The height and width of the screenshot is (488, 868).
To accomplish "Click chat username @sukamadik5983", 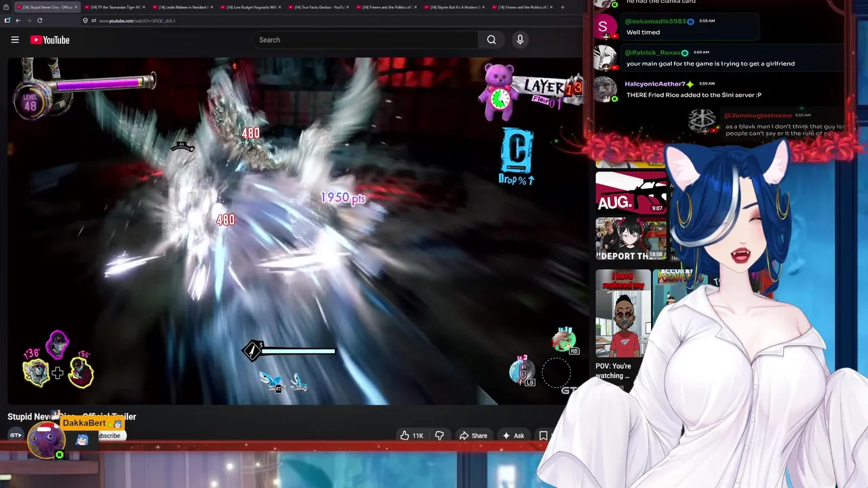I will [656, 22].
